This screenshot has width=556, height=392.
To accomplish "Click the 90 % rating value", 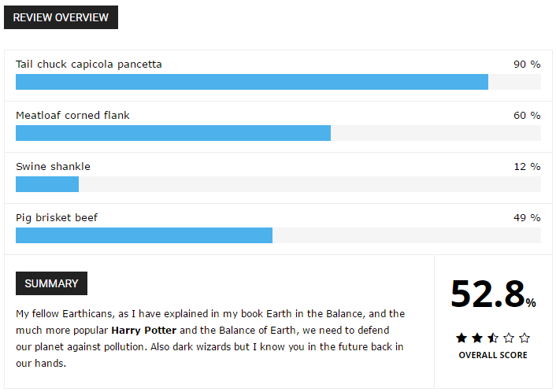I will (527, 64).
